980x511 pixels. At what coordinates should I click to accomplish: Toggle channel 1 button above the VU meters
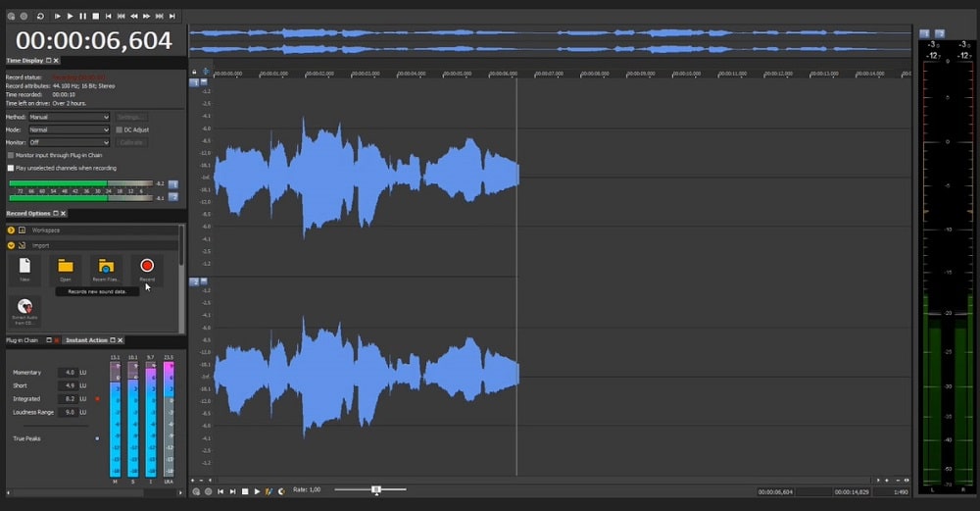pyautogui.click(x=924, y=33)
